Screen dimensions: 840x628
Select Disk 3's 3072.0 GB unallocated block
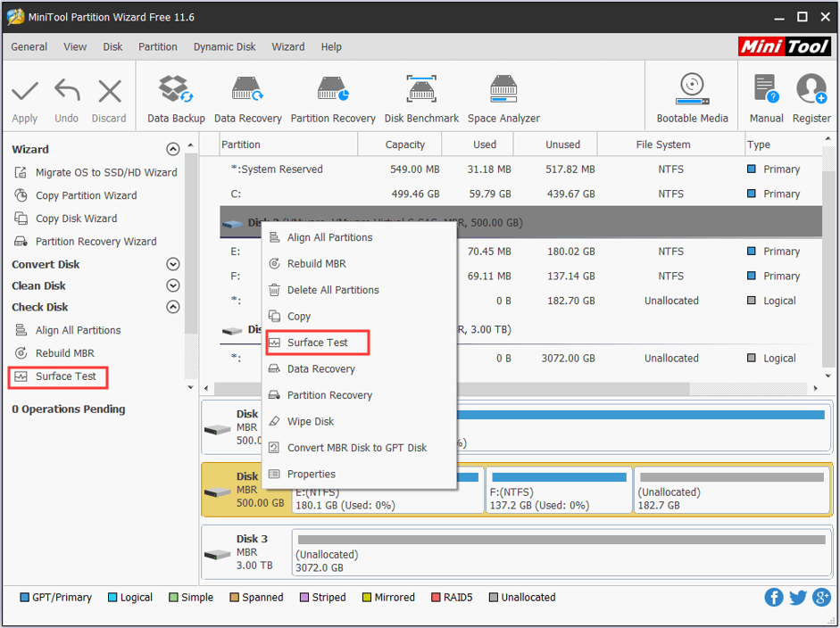click(561, 552)
